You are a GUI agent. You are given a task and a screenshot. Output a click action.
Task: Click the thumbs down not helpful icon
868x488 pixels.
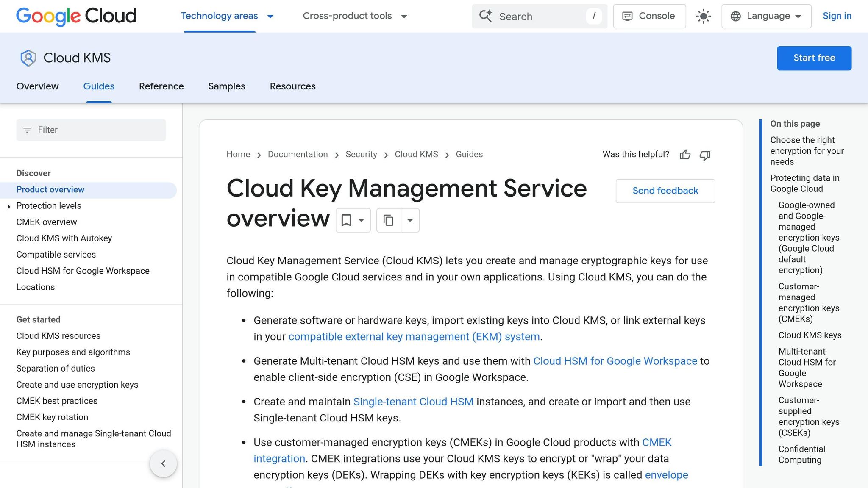click(x=705, y=155)
